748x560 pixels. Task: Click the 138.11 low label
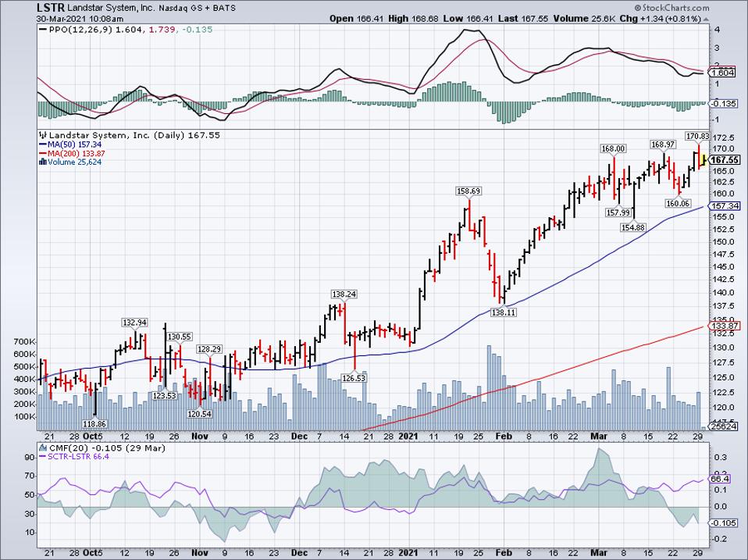504,312
